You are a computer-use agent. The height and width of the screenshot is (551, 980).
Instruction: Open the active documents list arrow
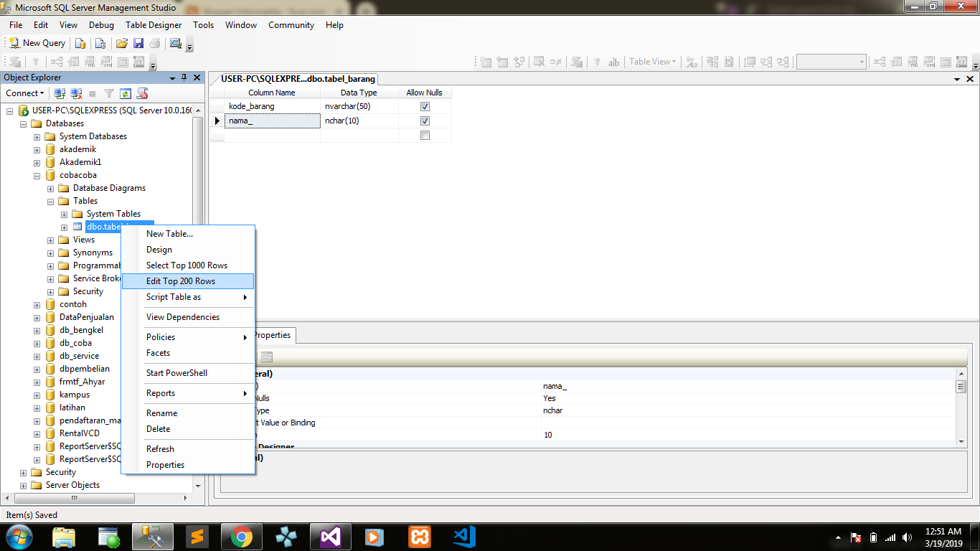957,79
